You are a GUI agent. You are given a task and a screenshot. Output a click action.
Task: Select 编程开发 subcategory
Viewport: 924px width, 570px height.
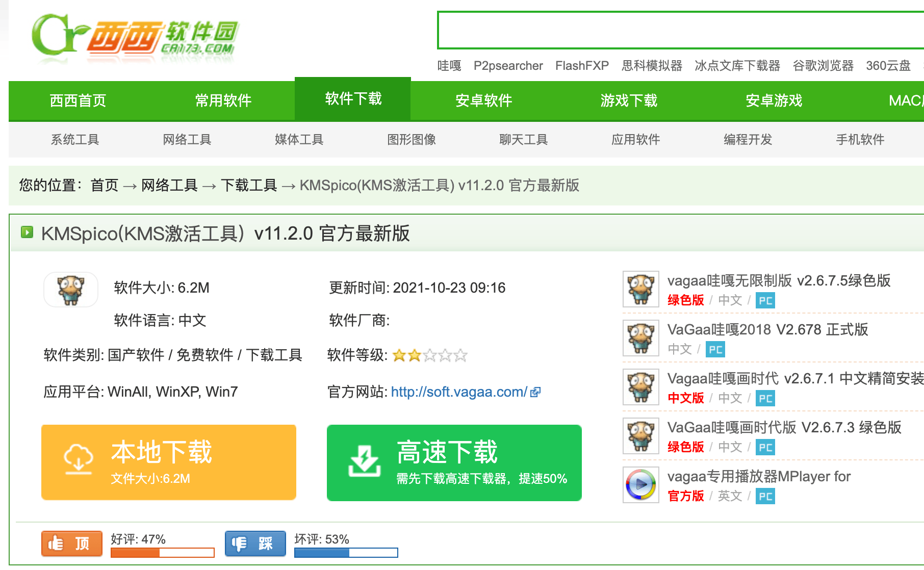[748, 140]
